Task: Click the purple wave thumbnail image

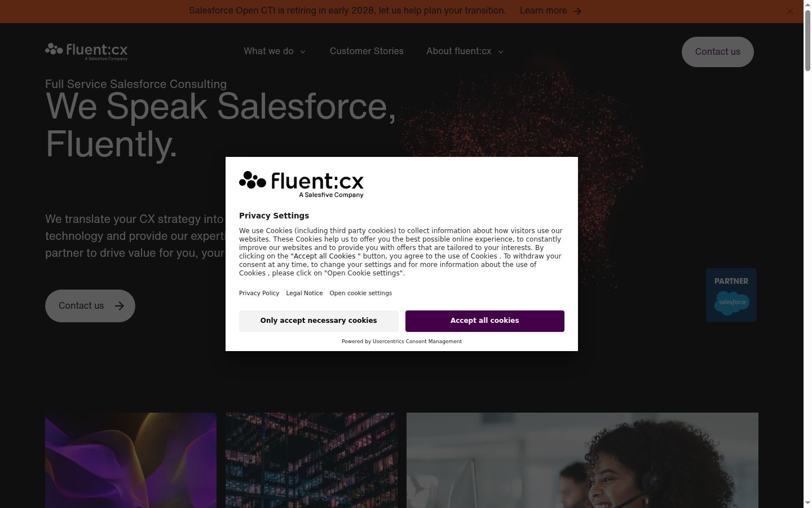Action: (x=131, y=460)
